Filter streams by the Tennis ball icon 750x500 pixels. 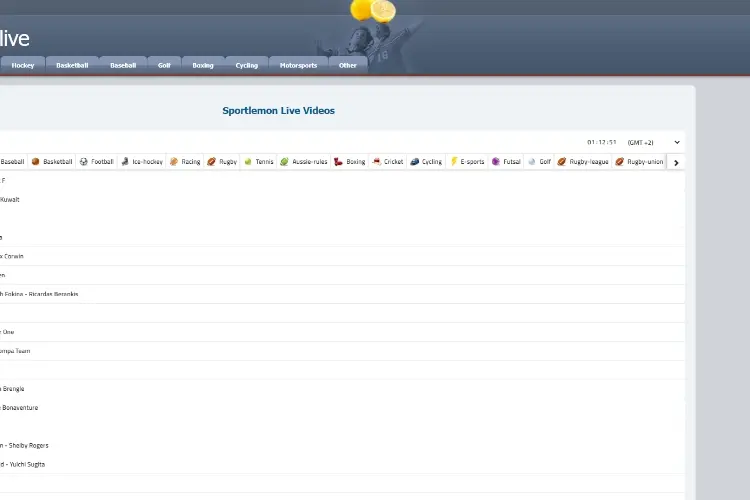pos(248,162)
